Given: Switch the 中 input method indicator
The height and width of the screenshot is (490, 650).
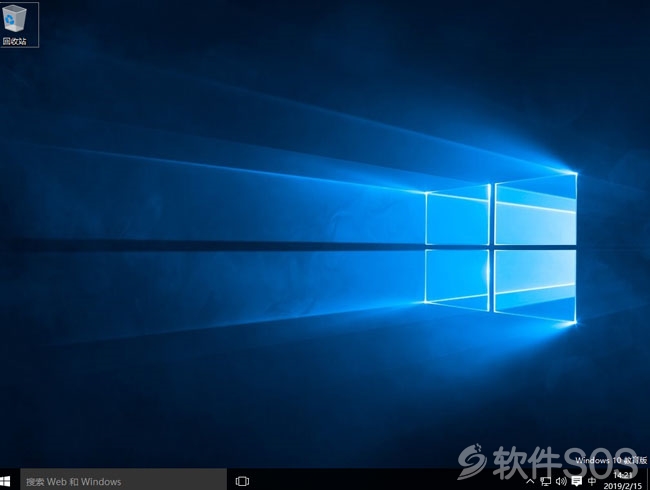Looking at the screenshot, I should [592, 481].
